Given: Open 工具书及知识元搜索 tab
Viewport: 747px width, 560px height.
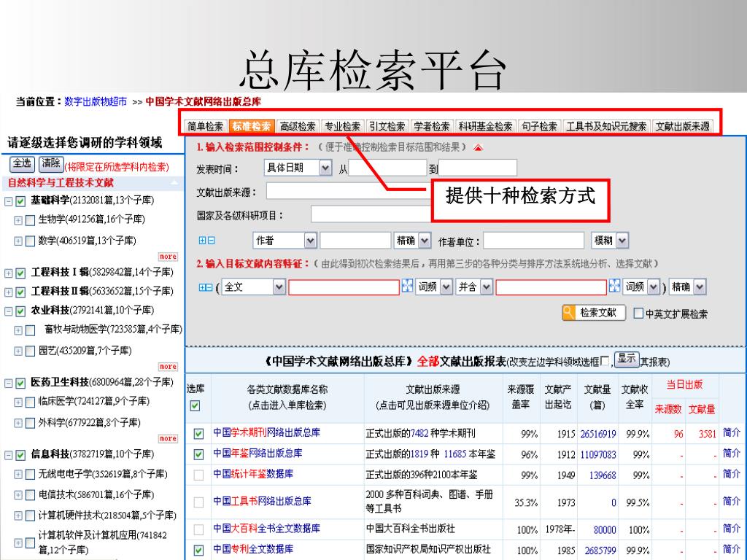Looking at the screenshot, I should pos(606,126).
